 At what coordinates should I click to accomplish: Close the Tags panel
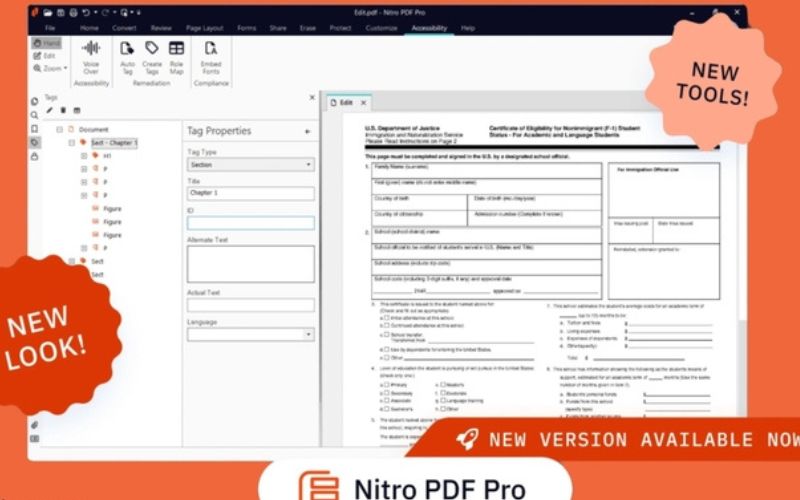[312, 97]
